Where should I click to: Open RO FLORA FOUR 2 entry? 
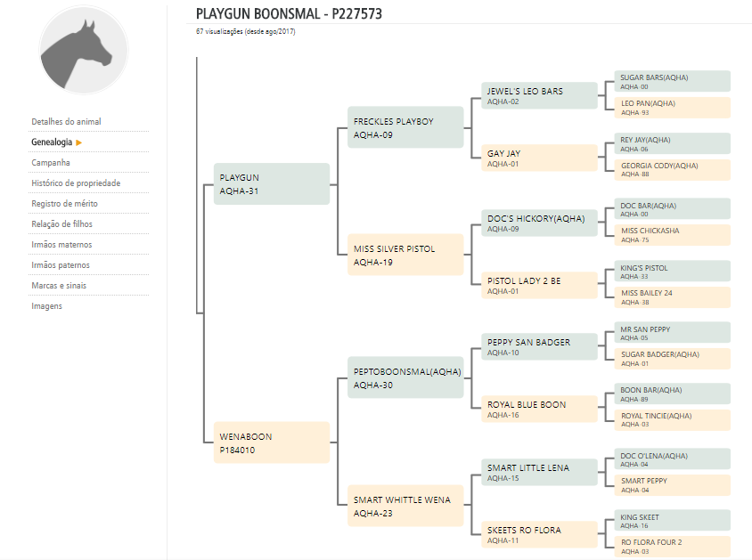click(x=672, y=547)
